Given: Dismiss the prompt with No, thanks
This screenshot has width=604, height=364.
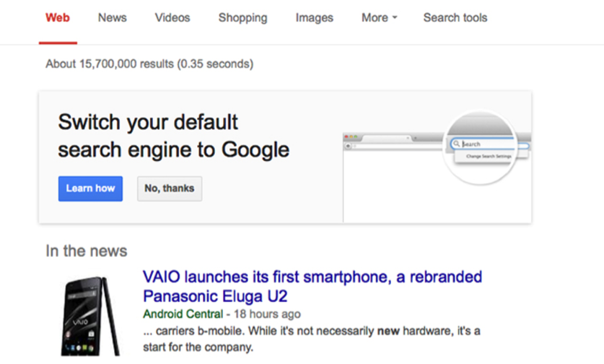Looking at the screenshot, I should click(x=169, y=189).
